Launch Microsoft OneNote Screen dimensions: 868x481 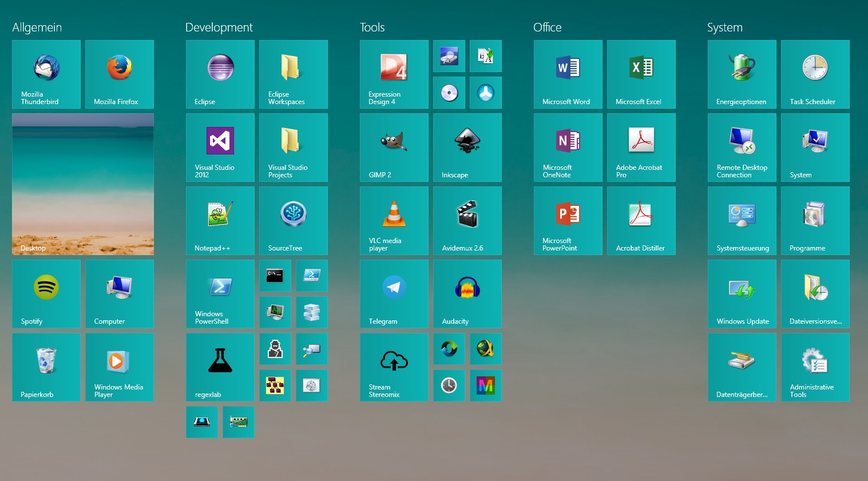pyautogui.click(x=568, y=148)
